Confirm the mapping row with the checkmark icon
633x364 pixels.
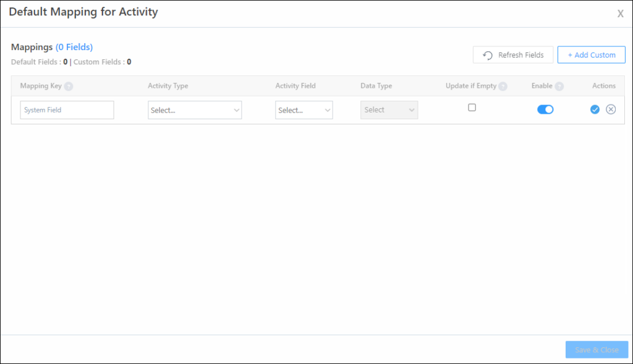pyautogui.click(x=595, y=109)
